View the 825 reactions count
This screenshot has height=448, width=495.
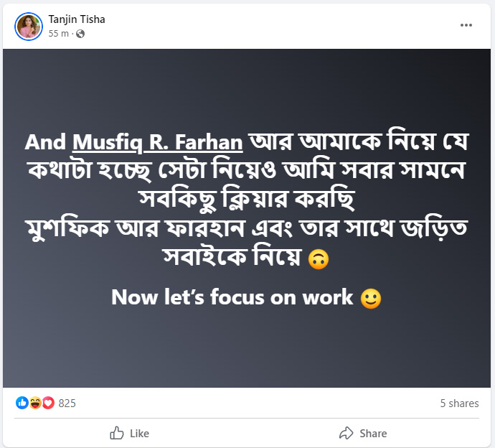coord(67,403)
